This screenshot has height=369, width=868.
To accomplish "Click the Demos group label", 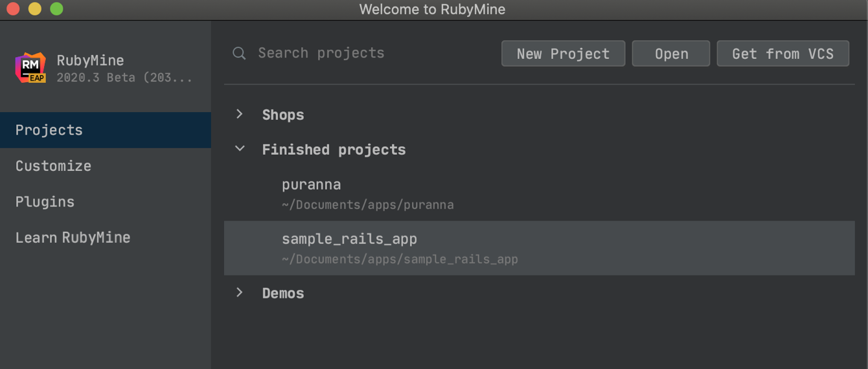I will coord(283,293).
